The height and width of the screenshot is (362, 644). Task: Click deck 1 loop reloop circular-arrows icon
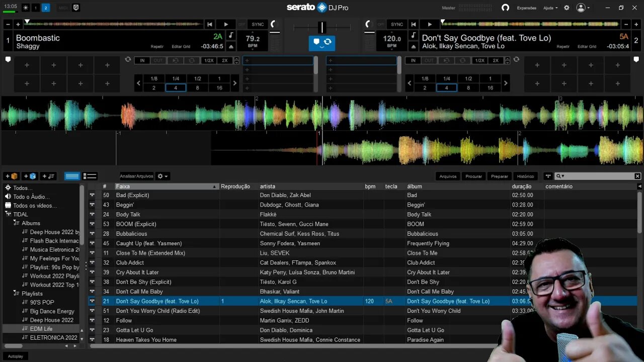[128, 59]
